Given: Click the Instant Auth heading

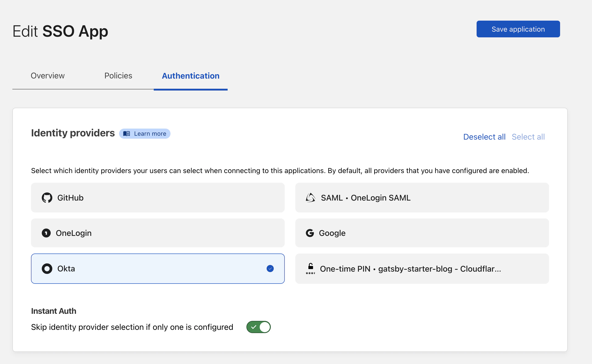Looking at the screenshot, I should (53, 311).
